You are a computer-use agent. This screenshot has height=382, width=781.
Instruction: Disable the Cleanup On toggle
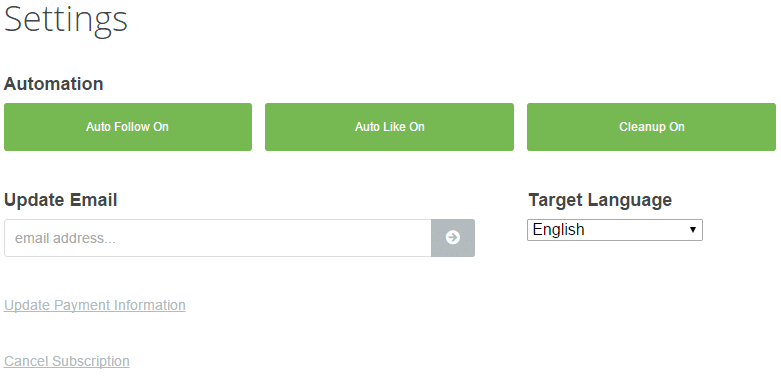651,127
